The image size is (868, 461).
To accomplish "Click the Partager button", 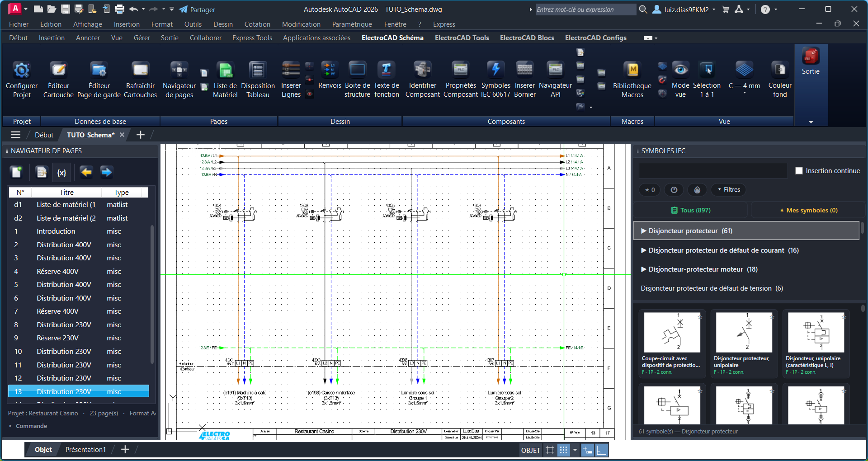I will (197, 9).
